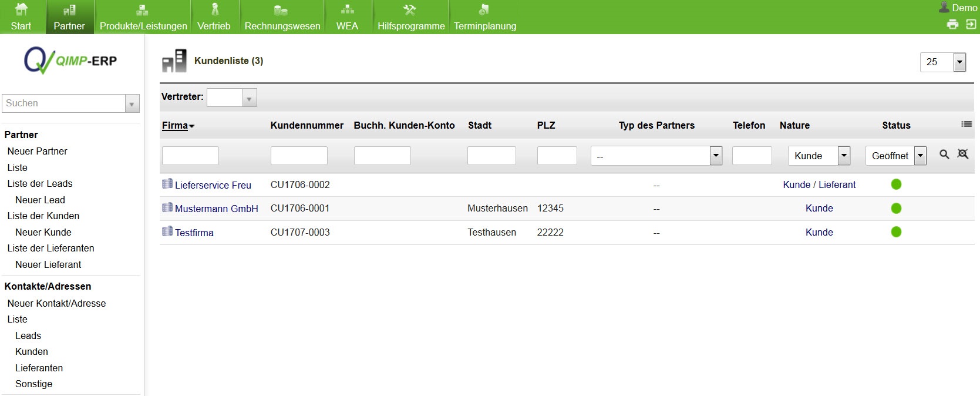980x396 pixels.
Task: Click the clear filter icon
Action: 963,154
